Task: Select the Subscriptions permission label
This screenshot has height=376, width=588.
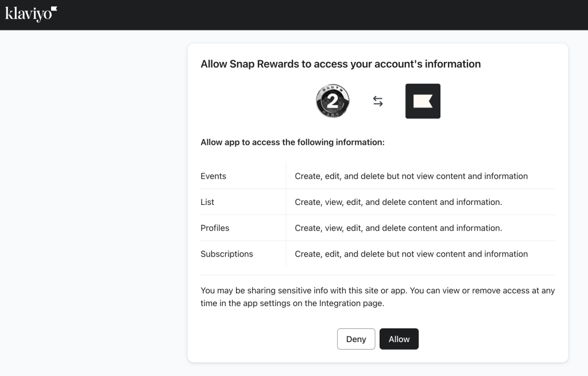Action: point(227,254)
